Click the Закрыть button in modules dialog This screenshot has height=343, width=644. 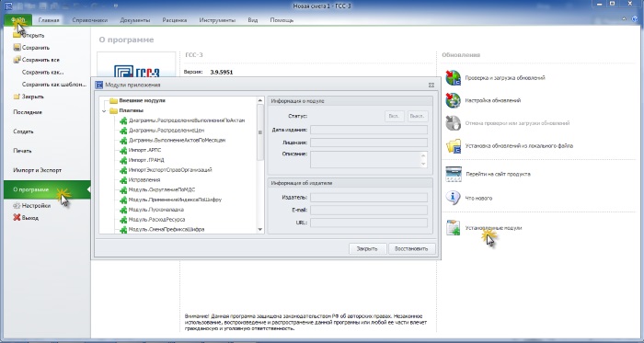[368, 248]
